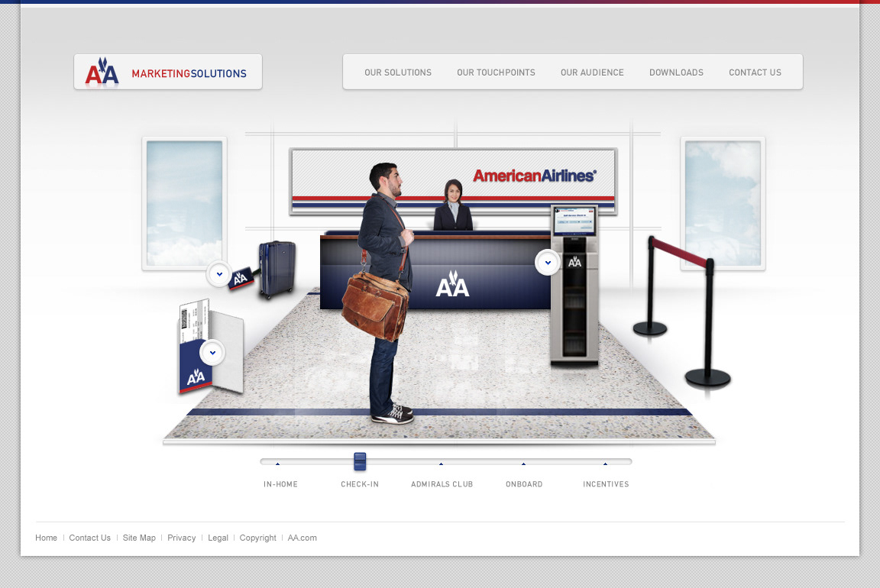Click the AA luggage tag

[x=241, y=278]
